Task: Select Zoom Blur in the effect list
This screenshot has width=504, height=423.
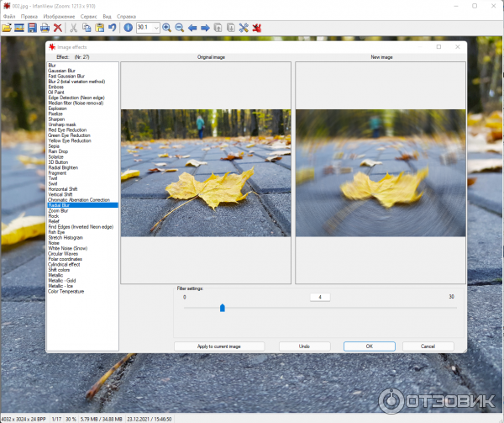Action: (x=60, y=210)
